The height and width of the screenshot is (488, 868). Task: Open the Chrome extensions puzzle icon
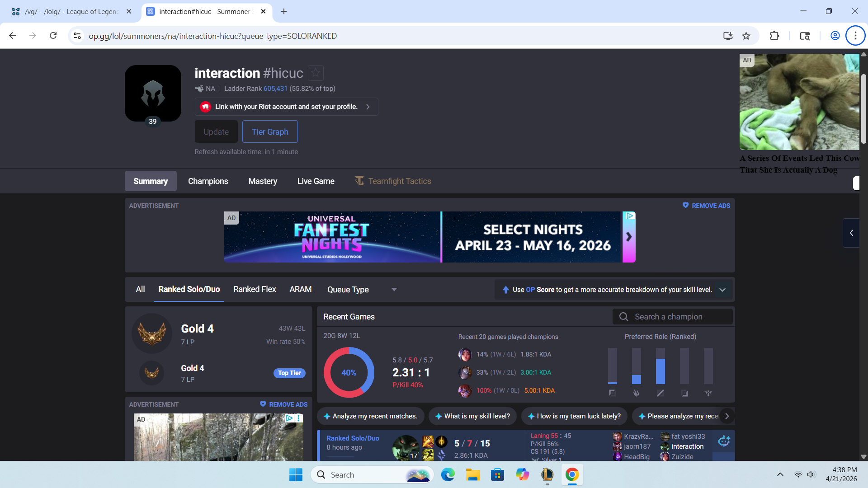[774, 36]
